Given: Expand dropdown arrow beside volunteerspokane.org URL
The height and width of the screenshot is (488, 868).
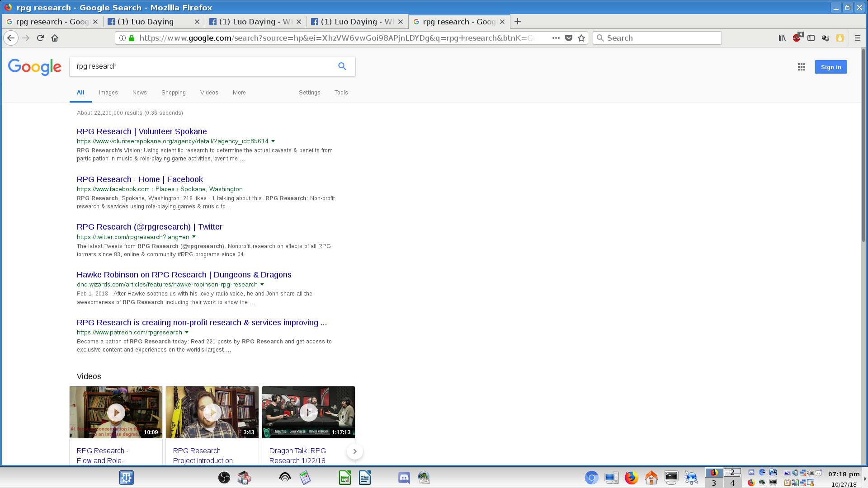Looking at the screenshot, I should (273, 141).
